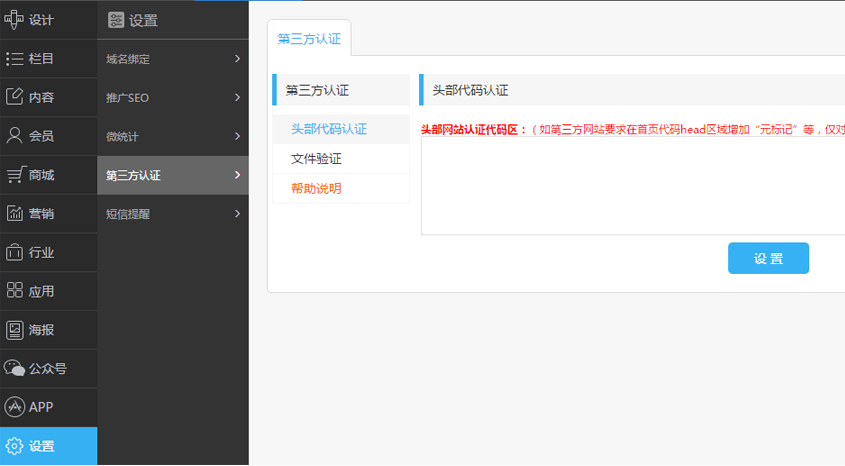Expand the 微统计 chevron arrow
This screenshot has height=466, width=845.
(x=237, y=136)
